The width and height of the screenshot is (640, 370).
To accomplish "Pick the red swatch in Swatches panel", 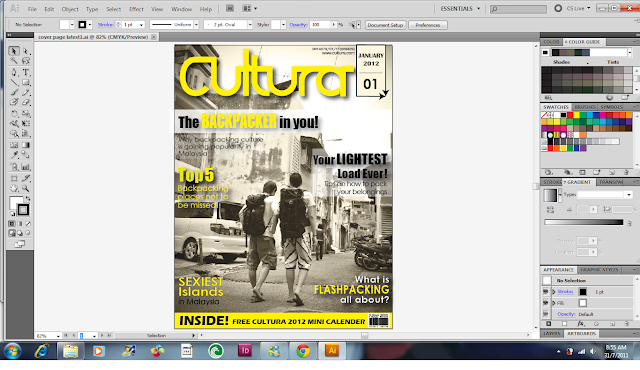I will [x=570, y=115].
